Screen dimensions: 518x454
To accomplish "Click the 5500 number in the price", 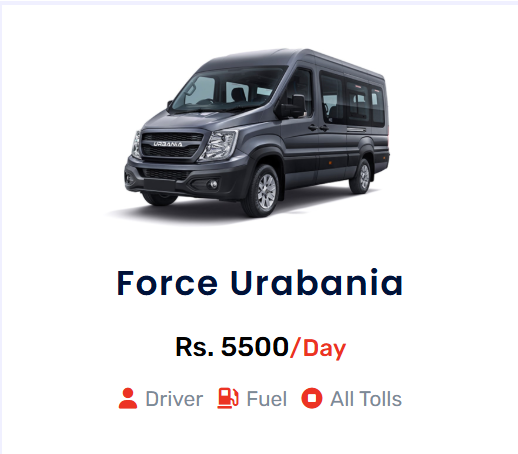I will (x=255, y=347).
